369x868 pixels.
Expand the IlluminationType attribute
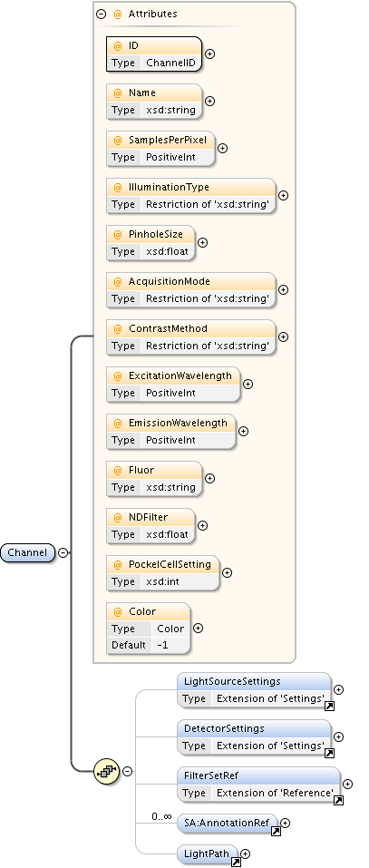283,195
